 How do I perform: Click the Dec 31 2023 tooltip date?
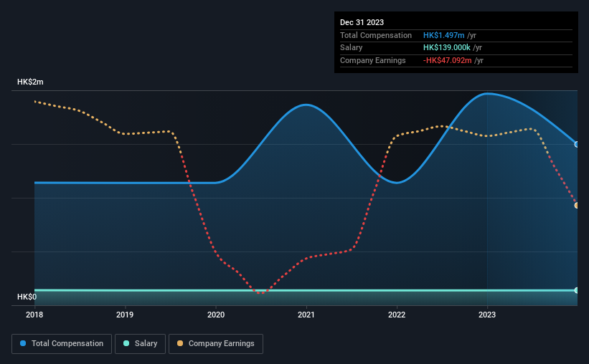point(362,22)
